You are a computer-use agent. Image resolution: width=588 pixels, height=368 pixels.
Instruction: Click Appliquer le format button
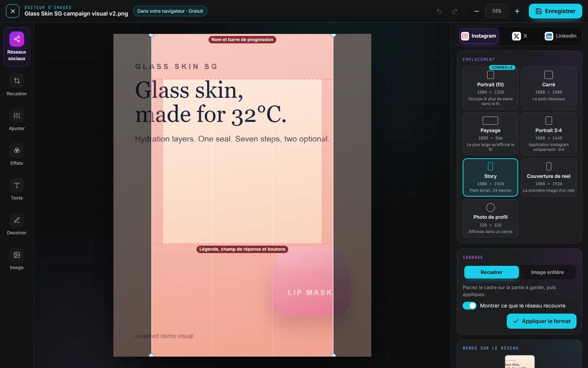pos(541,321)
